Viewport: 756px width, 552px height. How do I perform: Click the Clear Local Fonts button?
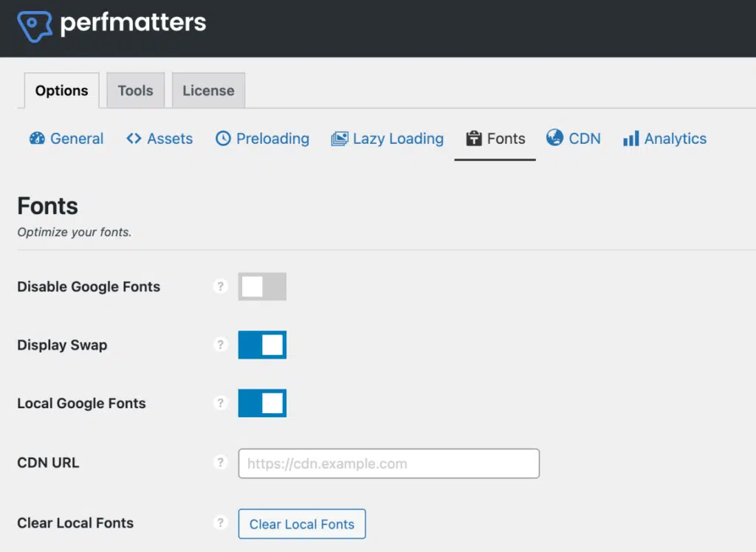coord(302,523)
